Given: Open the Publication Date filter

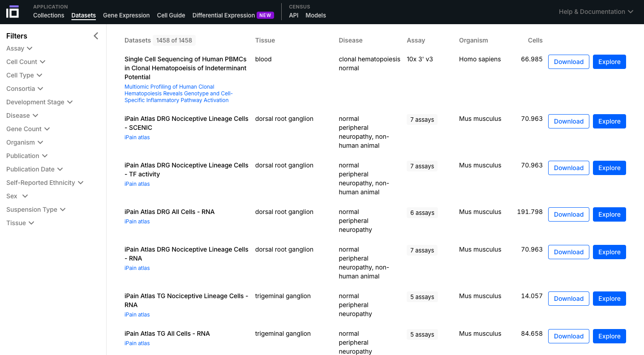Looking at the screenshot, I should pyautogui.click(x=34, y=169).
